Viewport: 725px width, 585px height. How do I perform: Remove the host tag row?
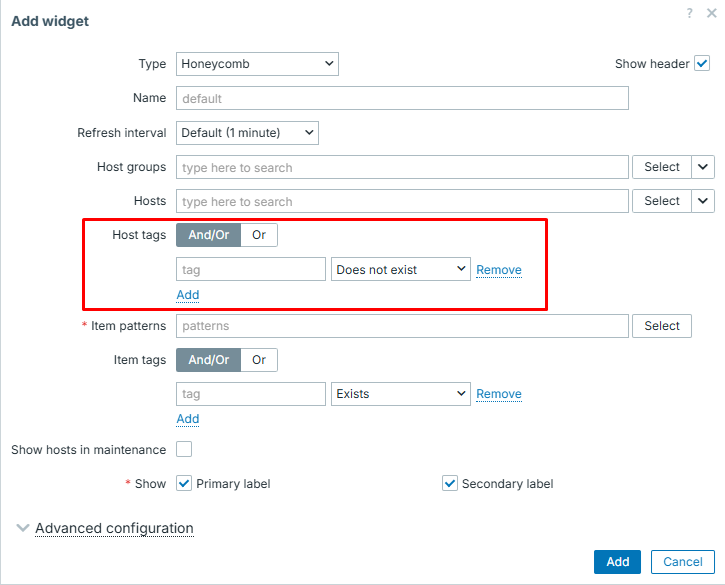pyautogui.click(x=498, y=270)
